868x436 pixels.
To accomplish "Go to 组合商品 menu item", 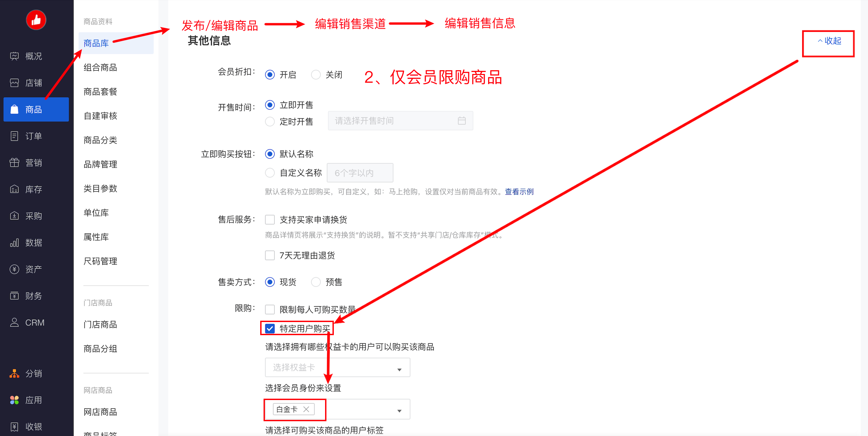I will pos(100,67).
